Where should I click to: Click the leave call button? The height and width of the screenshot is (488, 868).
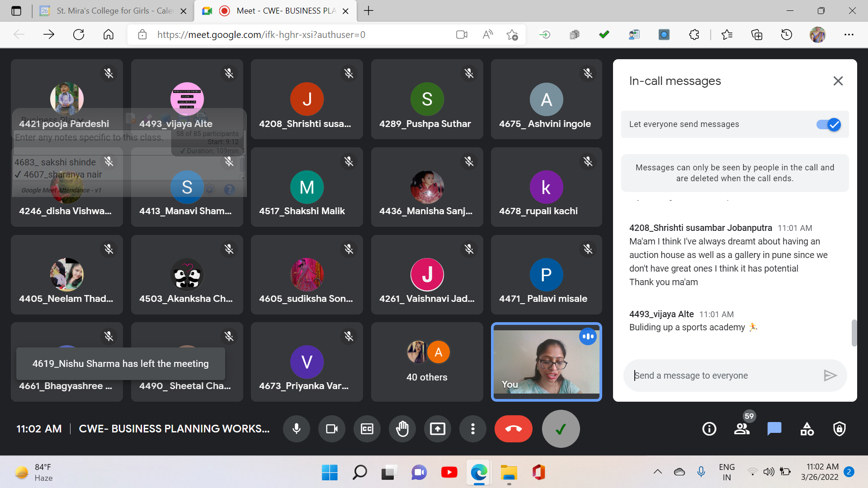[513, 429]
